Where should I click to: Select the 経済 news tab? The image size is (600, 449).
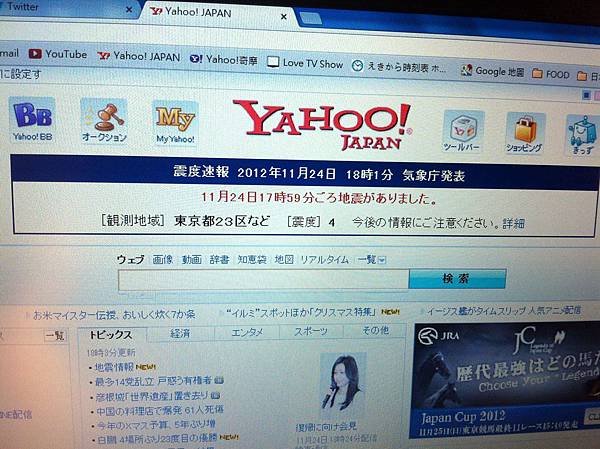tap(180, 333)
